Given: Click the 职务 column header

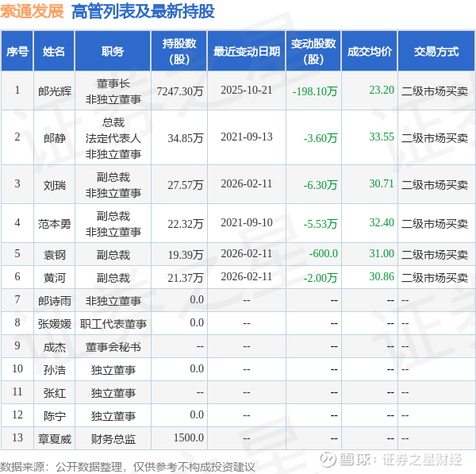Looking at the screenshot, I should click(113, 52).
